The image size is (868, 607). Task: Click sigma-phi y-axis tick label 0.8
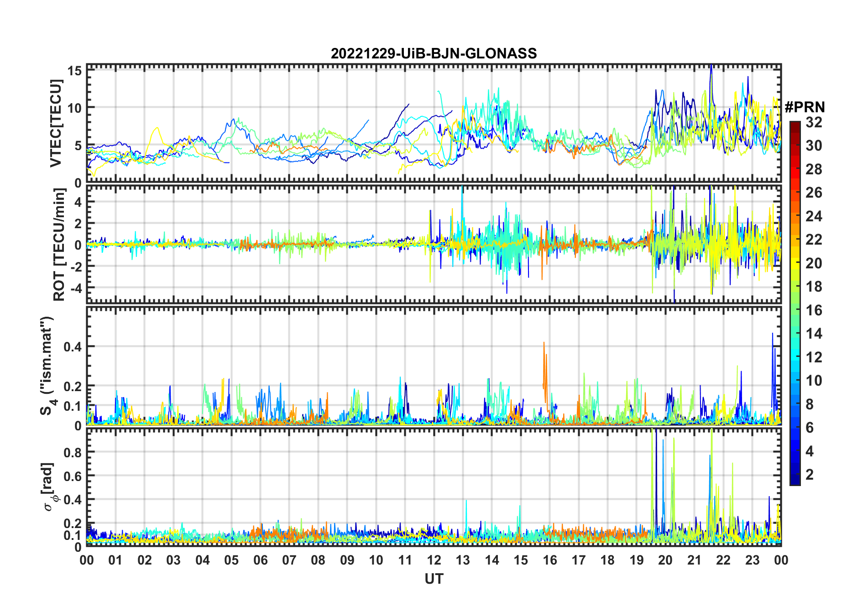[x=73, y=453]
